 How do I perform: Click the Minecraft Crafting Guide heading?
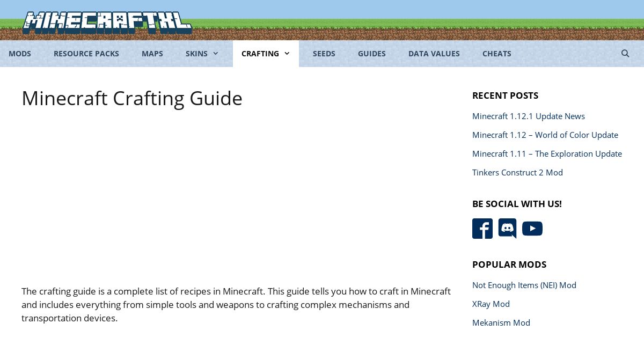pos(132,98)
